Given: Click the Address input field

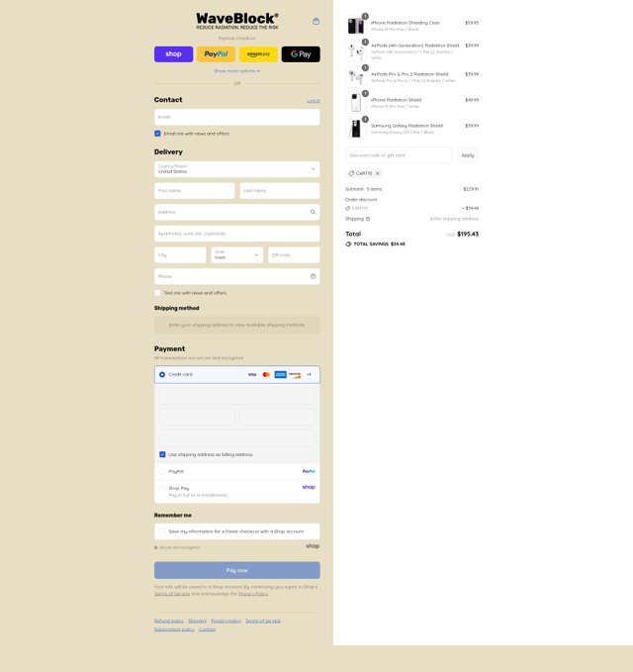Looking at the screenshot, I should pyautogui.click(x=236, y=212).
